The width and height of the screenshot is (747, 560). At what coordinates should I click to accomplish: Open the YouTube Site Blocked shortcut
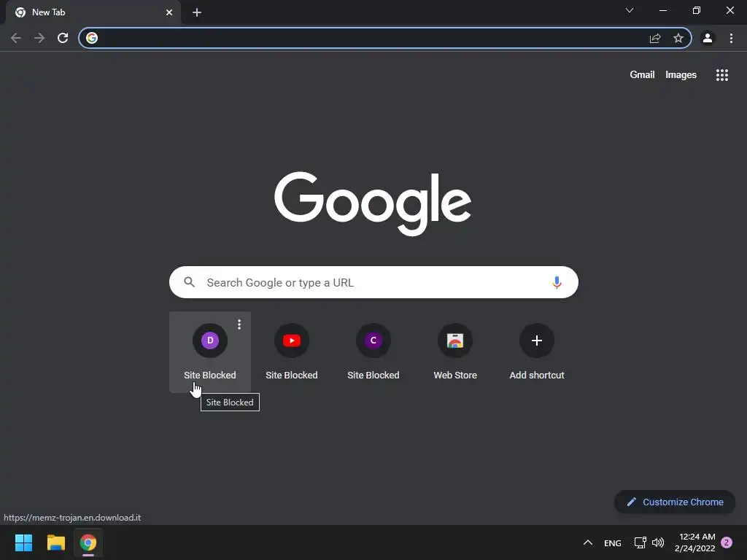[x=292, y=352]
